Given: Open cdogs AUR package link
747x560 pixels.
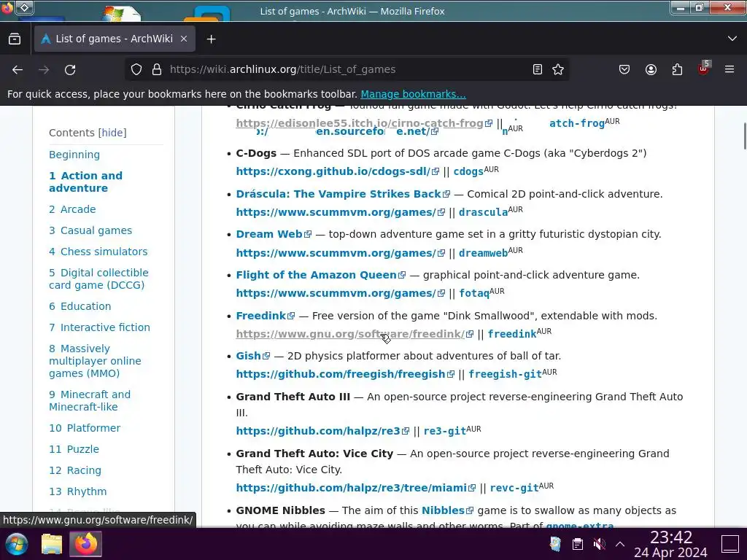Looking at the screenshot, I should pyautogui.click(x=468, y=171).
